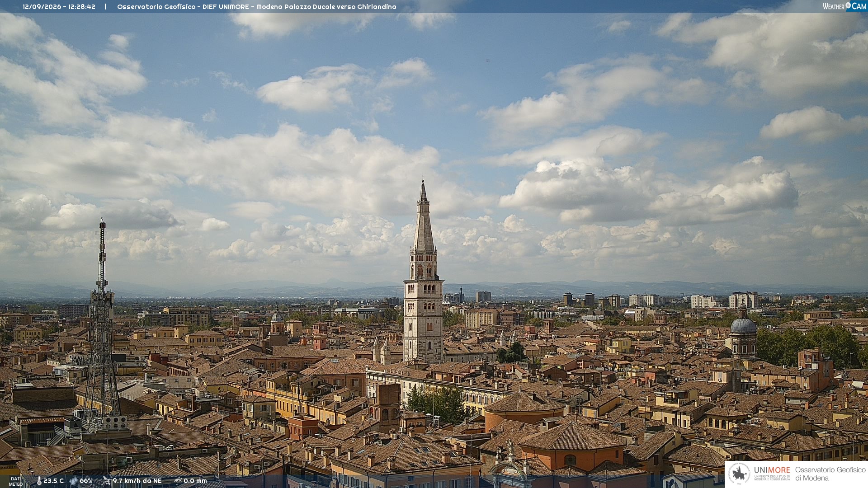This screenshot has width=868, height=488.
Task: Click the rain umbrella precipitation icon
Action: click(178, 481)
